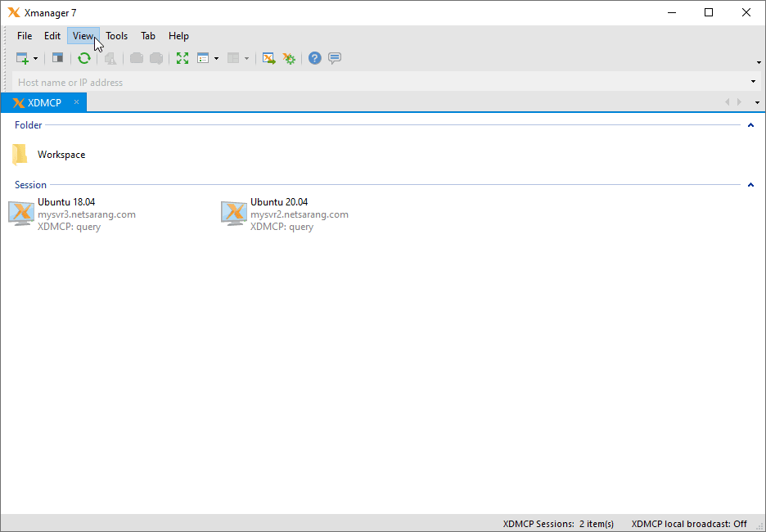Image resolution: width=766 pixels, height=532 pixels.
Task: Maximize the Xmanager 7 window
Action: [709, 13]
